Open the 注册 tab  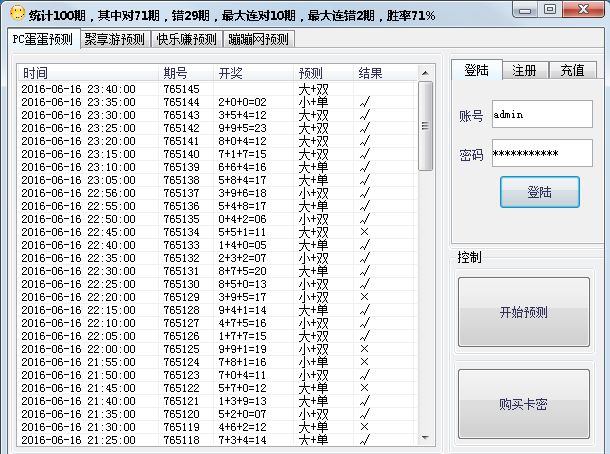pyautogui.click(x=525, y=71)
